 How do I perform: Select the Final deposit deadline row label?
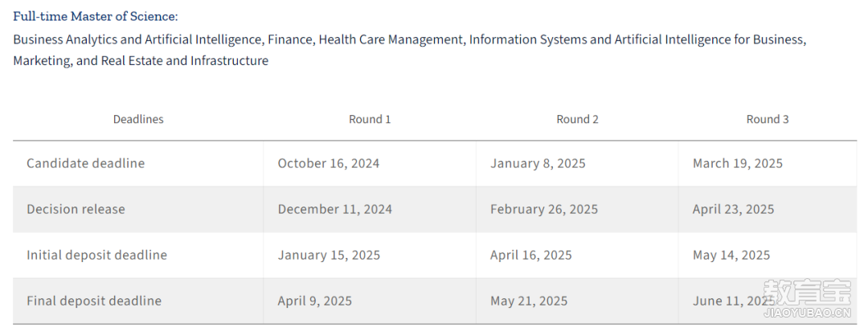(x=94, y=301)
